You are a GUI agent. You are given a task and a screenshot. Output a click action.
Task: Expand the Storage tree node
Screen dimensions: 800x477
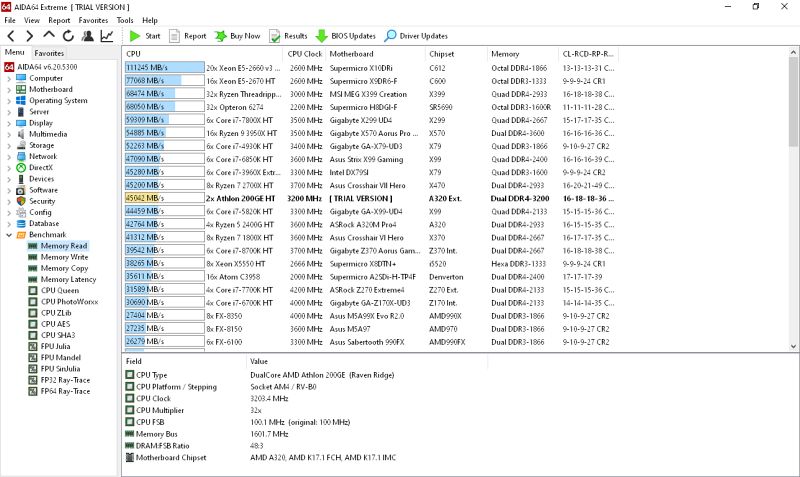(9, 146)
